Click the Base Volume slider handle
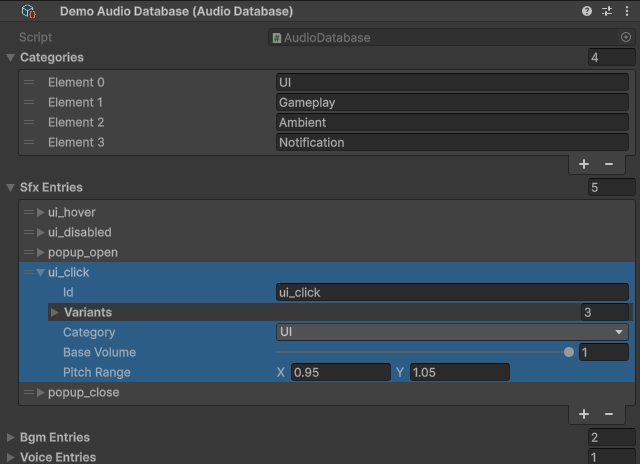This screenshot has width=640, height=464. [569, 352]
